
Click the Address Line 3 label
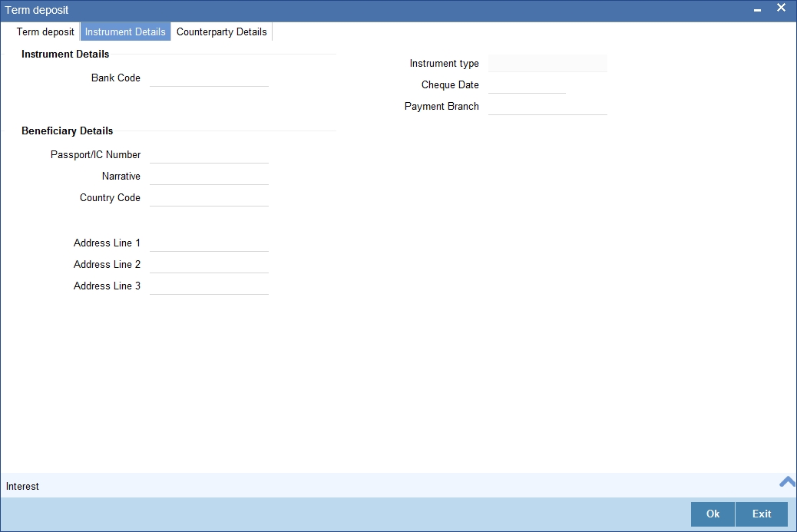107,286
